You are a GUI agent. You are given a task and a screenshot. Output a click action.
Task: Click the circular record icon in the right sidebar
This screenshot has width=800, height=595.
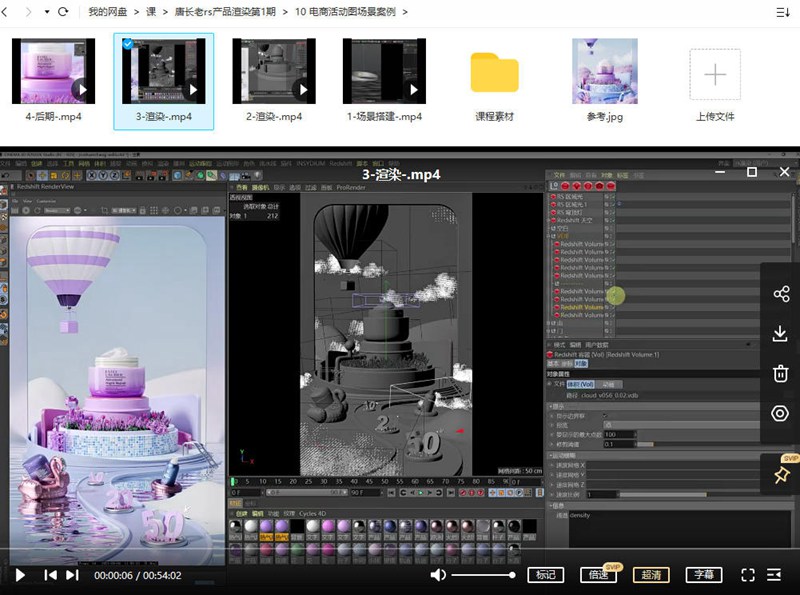[781, 413]
